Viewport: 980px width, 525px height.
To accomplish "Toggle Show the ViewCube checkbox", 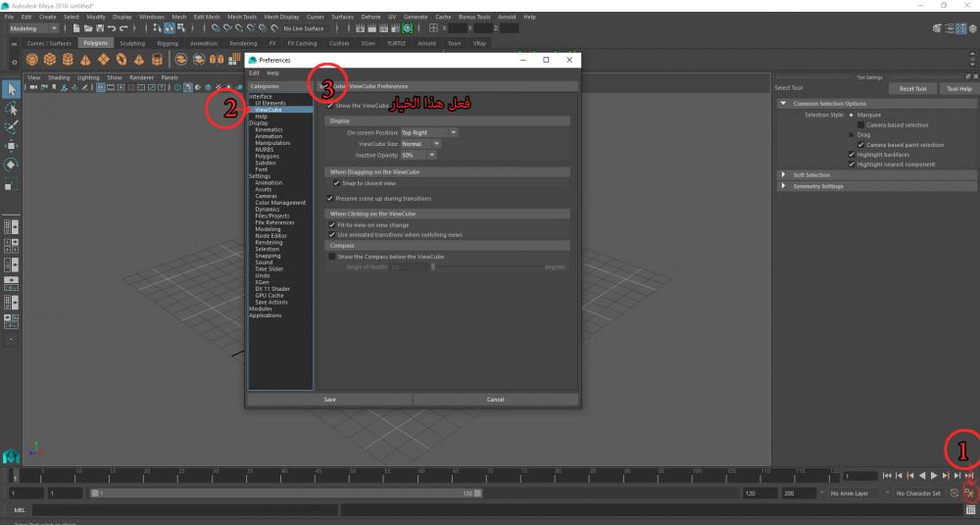I will [x=330, y=106].
